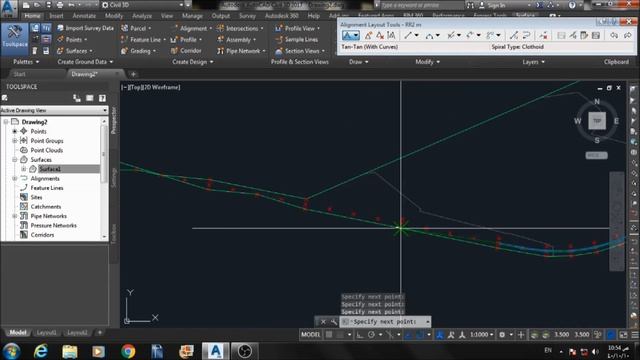Open File Explorer folder from the taskbar
The height and width of the screenshot is (360, 640).
[x=70, y=351]
